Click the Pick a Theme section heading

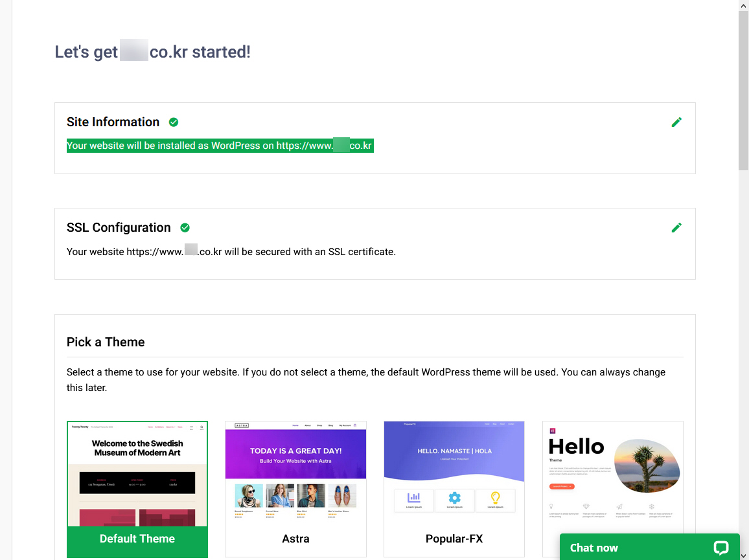point(106,342)
